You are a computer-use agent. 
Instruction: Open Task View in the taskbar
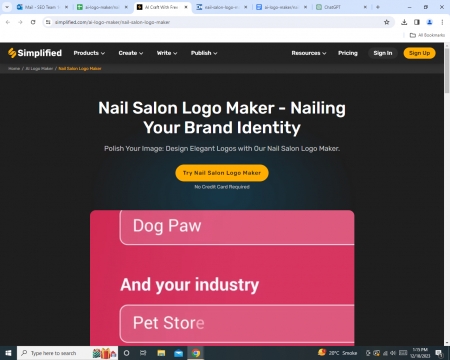pyautogui.click(x=143, y=353)
